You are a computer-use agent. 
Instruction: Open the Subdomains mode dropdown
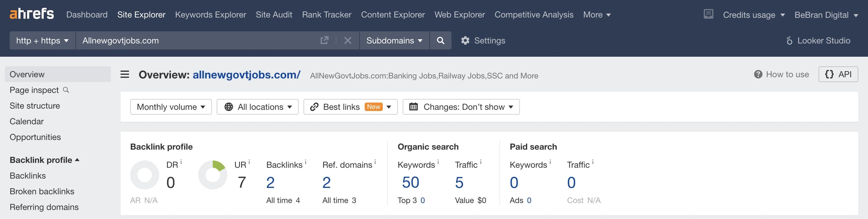coord(394,40)
